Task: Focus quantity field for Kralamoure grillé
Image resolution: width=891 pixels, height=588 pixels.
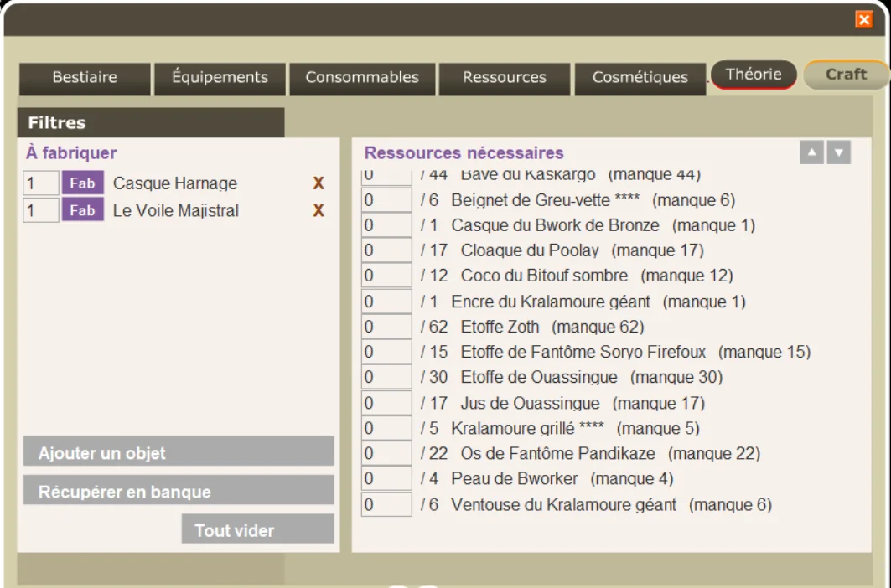Action: click(x=386, y=428)
